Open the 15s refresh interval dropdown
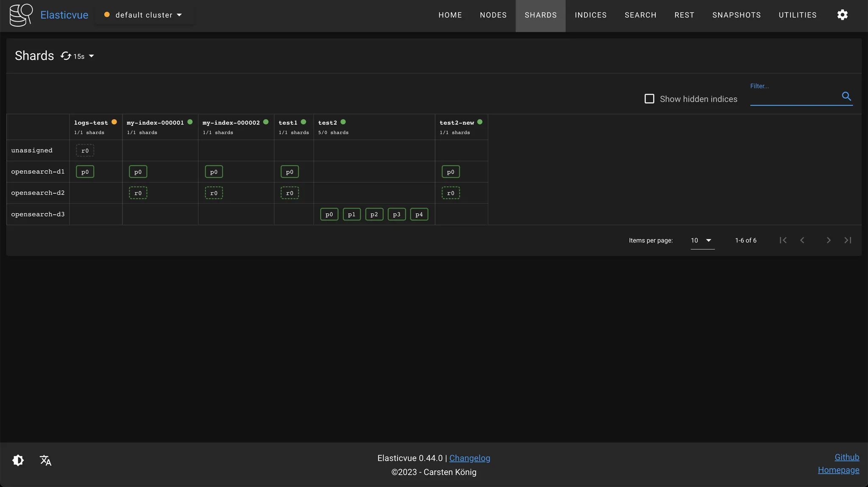This screenshot has width=868, height=487. pyautogui.click(x=91, y=56)
